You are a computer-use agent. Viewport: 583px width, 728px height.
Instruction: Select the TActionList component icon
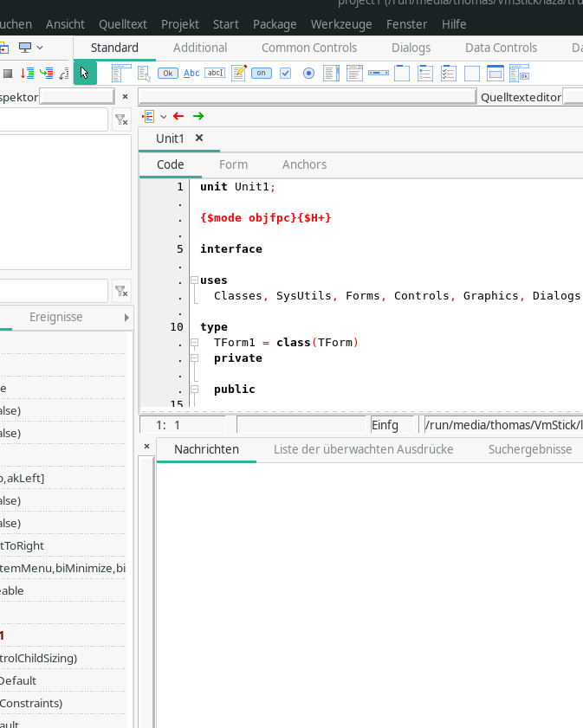point(520,74)
